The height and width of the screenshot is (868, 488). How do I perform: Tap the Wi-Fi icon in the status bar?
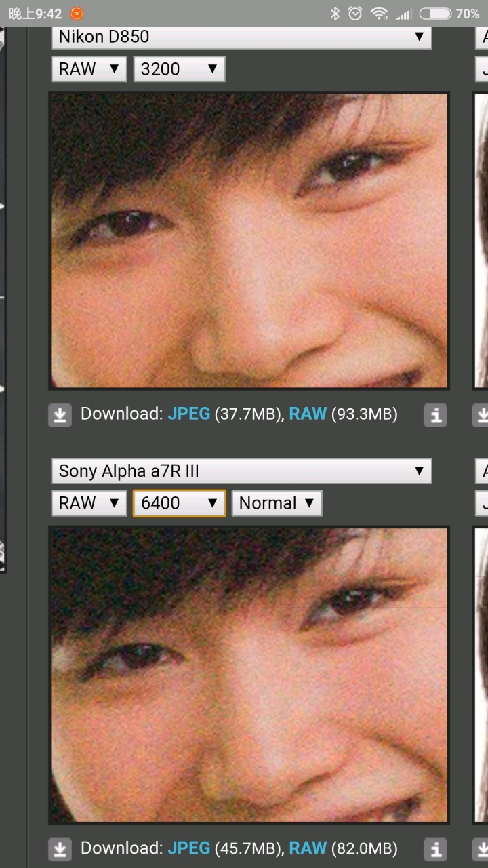[380, 14]
